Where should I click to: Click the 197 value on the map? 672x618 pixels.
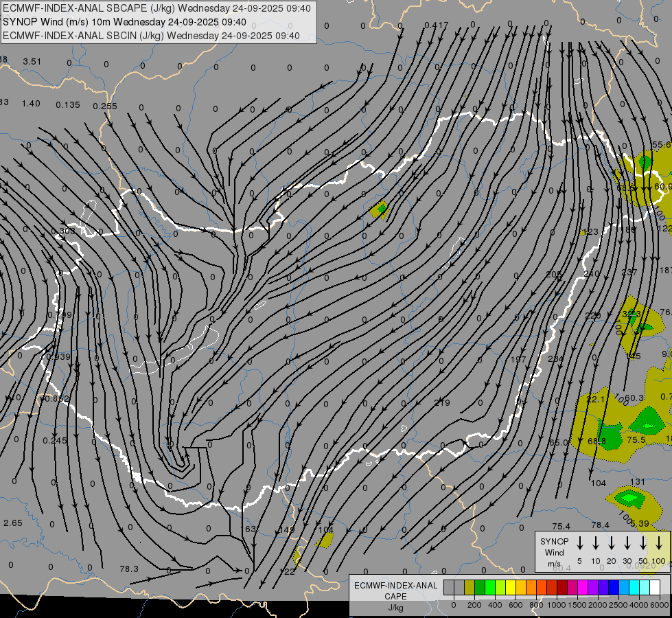518,358
